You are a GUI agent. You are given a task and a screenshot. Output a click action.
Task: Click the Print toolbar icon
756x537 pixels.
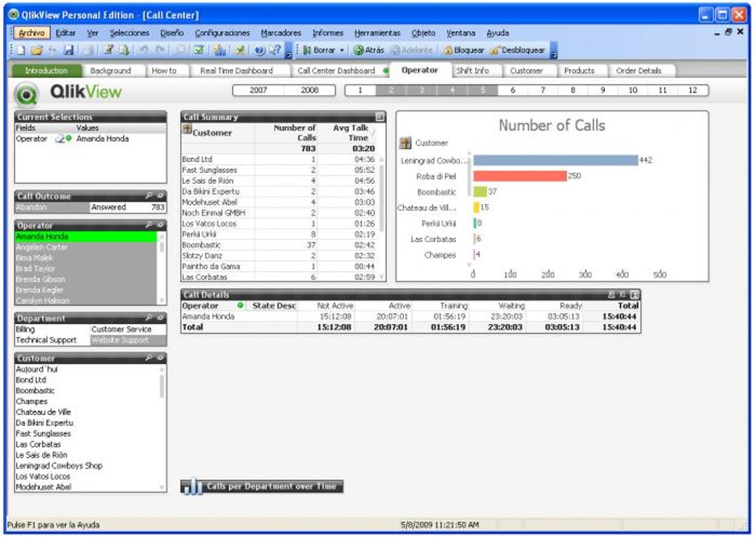[88, 50]
